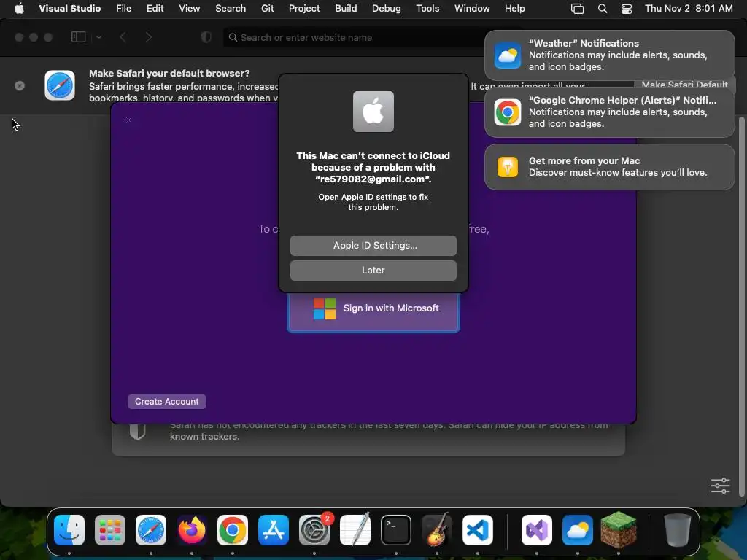The height and width of the screenshot is (560, 747).
Task: Open Visual Studio Code in the dock
Action: click(477, 529)
